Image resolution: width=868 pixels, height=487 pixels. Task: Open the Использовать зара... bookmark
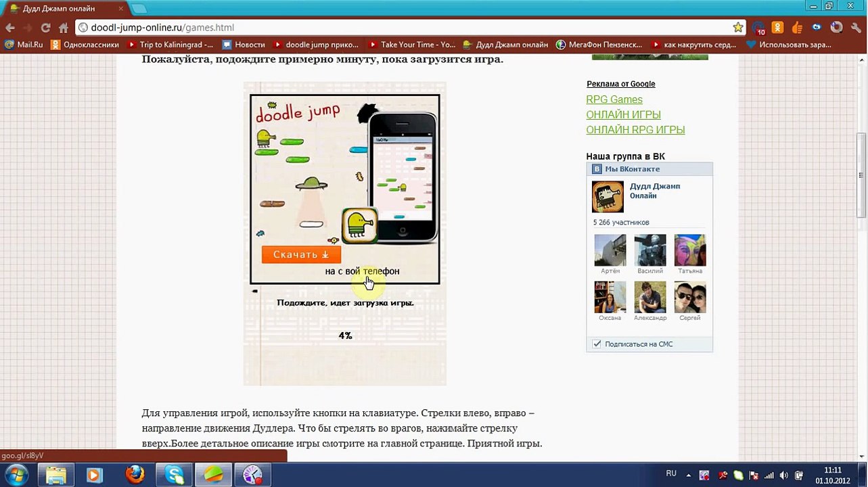tap(788, 45)
